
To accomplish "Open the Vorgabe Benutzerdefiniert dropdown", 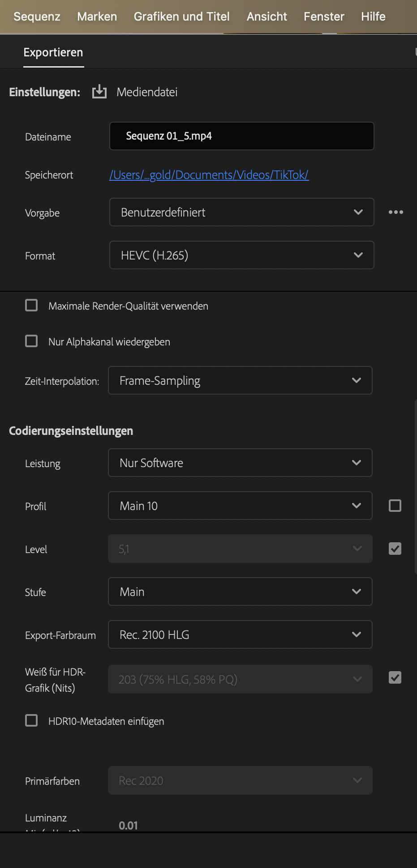I will coord(241,212).
